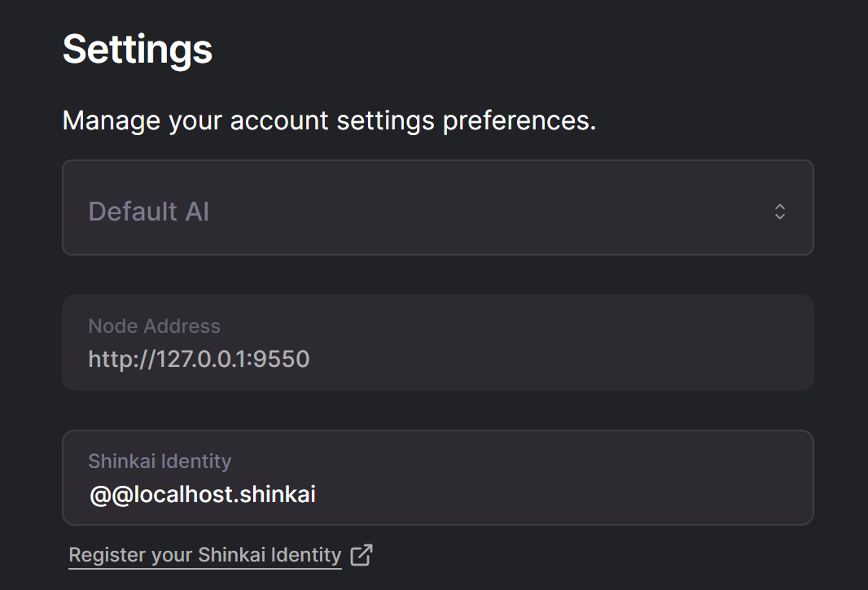Screen dimensions: 868x590
Task: Click the @@localhost.shinkai identity value
Action: point(202,494)
